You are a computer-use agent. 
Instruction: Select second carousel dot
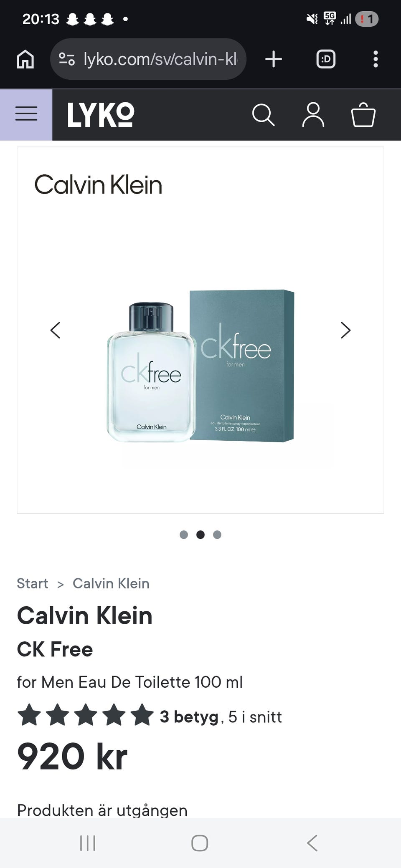coord(200,535)
